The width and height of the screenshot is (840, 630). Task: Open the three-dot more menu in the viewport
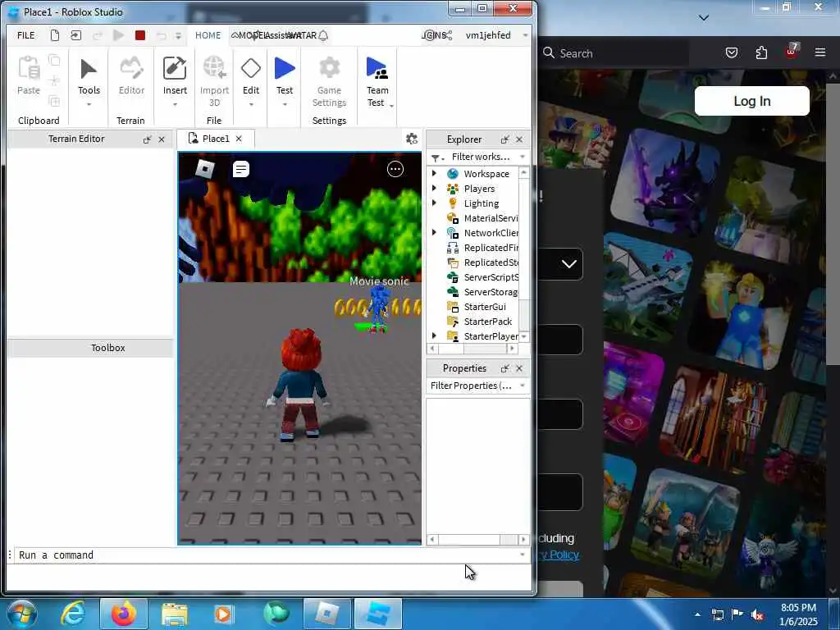click(395, 169)
